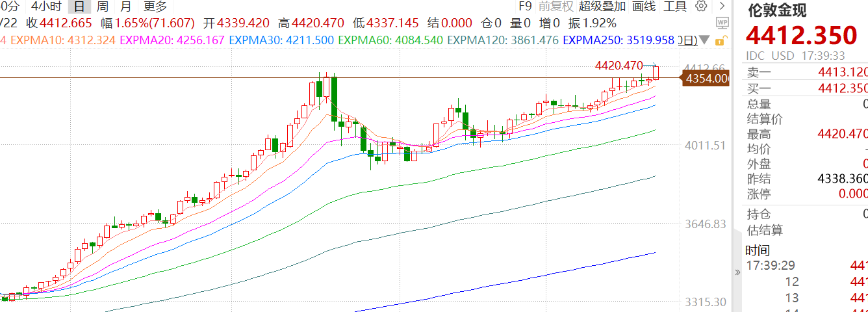Click the 伦敦金现 instrument title
Image resolution: width=868 pixels, height=312 pixels.
pyautogui.click(x=777, y=10)
